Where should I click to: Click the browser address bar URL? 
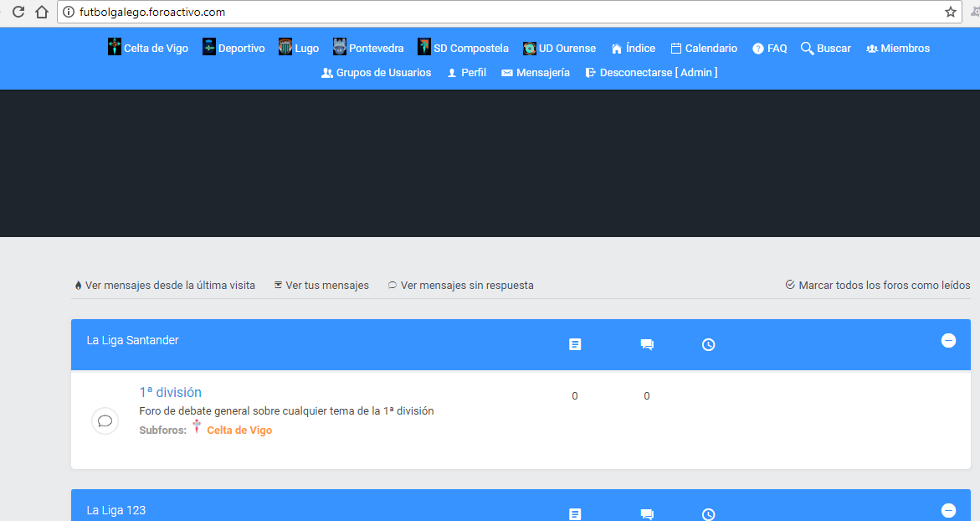(151, 12)
